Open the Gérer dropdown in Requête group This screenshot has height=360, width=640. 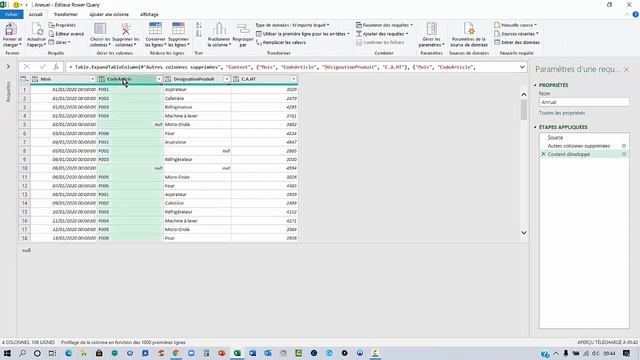pyautogui.click(x=60, y=42)
